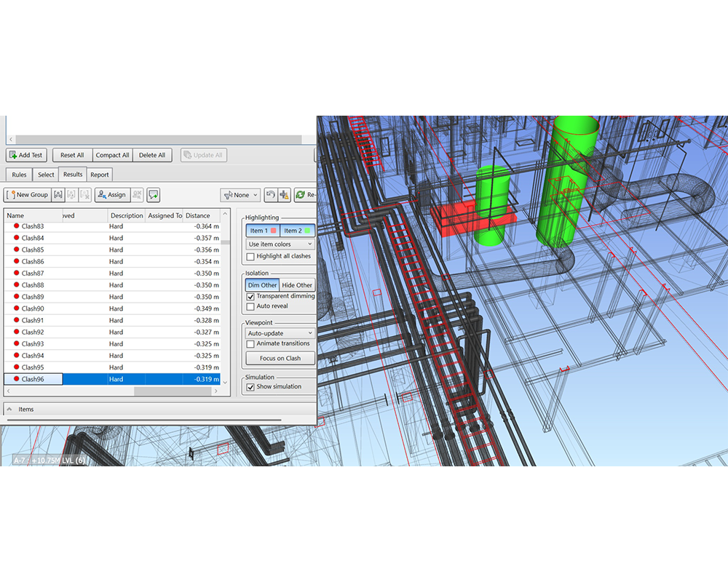The image size is (728, 582).
Task: Click the red status dot of Clash93
Action: coord(16,343)
